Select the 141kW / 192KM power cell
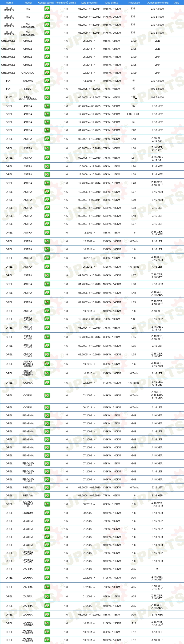 (x=112, y=395)
